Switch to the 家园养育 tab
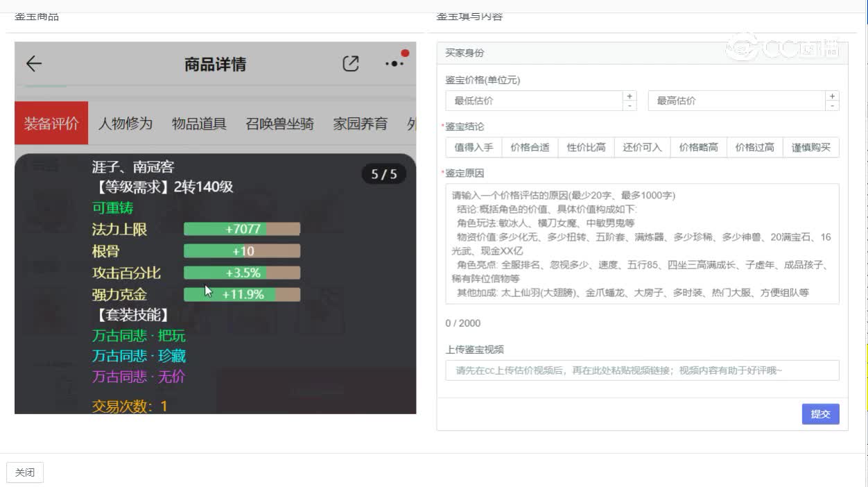Screen dimensions: 868x487 [360, 123]
